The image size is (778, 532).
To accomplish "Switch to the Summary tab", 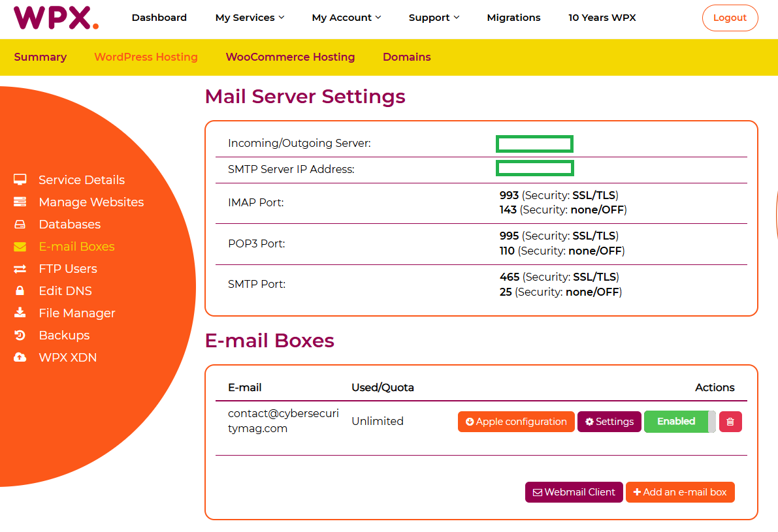I will click(x=41, y=57).
